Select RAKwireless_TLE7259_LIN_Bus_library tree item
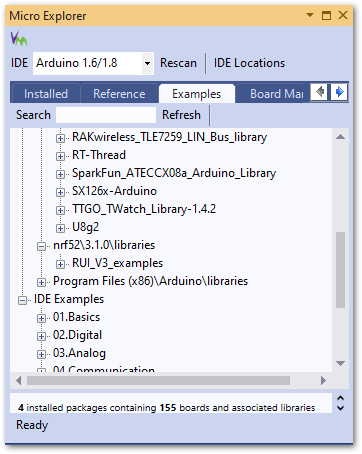Viewport: 362px width, 454px height. [170, 137]
